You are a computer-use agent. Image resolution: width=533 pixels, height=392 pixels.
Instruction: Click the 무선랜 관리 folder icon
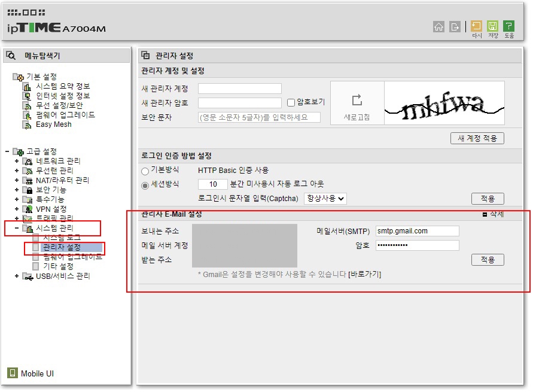point(28,171)
